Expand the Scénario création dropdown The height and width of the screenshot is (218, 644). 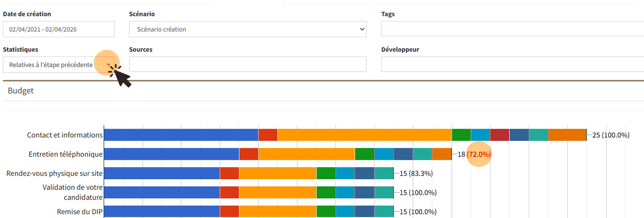click(247, 29)
